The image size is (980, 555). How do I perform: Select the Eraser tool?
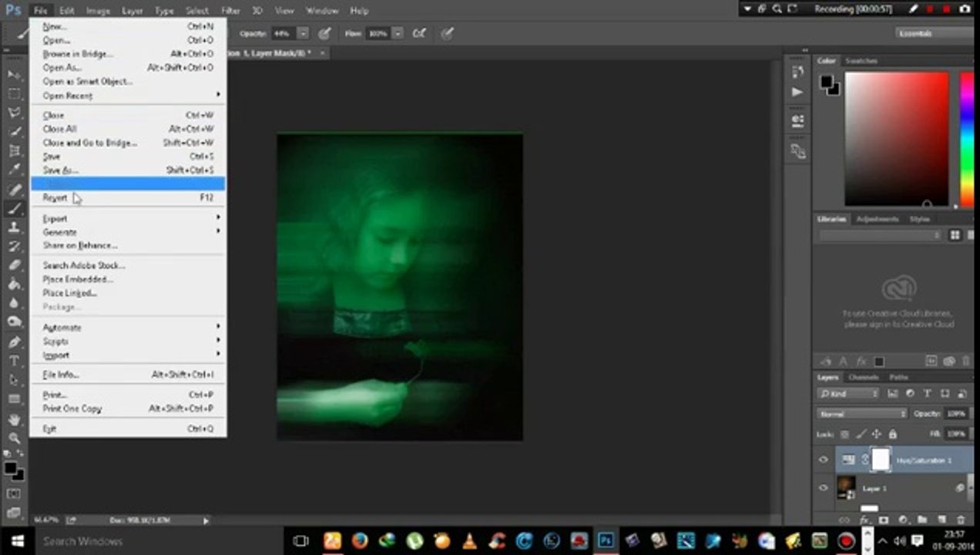point(14,265)
